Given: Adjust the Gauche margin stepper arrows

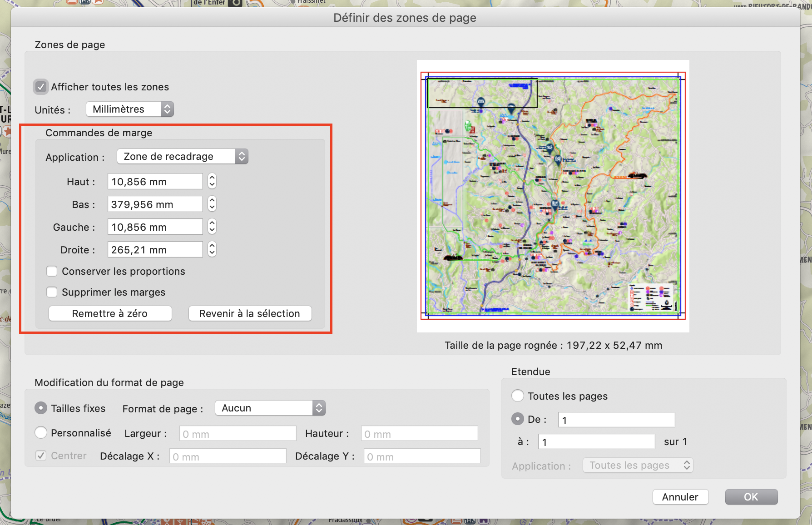Looking at the screenshot, I should pos(212,227).
